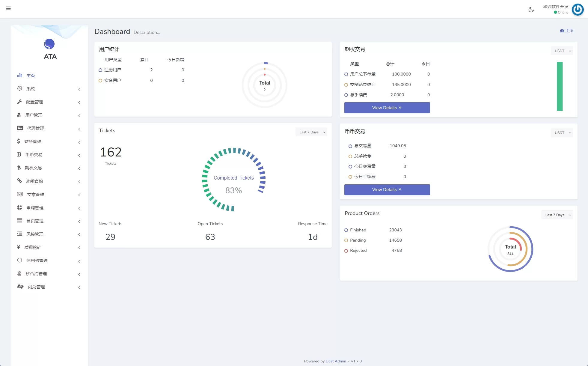The height and width of the screenshot is (366, 588).
Task: Open the 期权交易 USDT currency dropdown
Action: point(562,51)
